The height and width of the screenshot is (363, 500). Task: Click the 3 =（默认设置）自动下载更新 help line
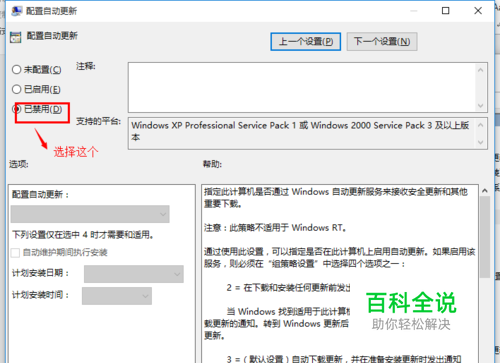344,359
